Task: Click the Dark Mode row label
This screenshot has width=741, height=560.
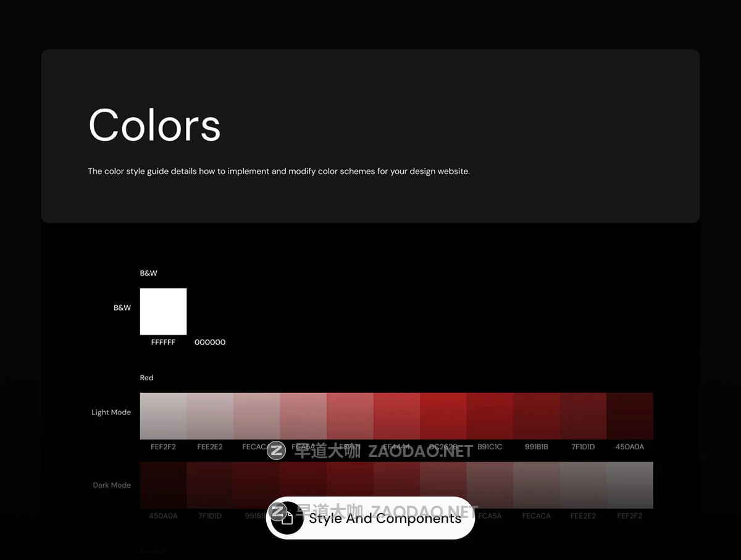Action: [x=112, y=485]
